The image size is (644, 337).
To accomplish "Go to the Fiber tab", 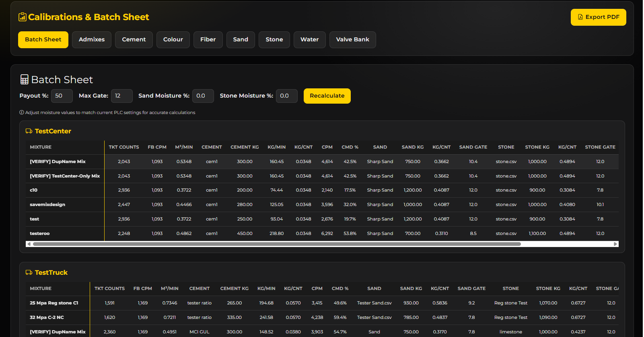I will click(208, 40).
